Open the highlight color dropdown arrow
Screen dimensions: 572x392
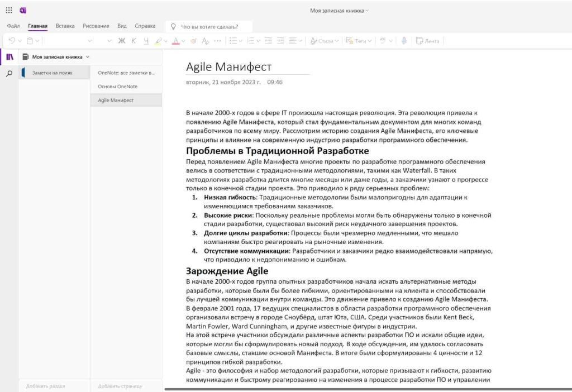[x=165, y=41]
